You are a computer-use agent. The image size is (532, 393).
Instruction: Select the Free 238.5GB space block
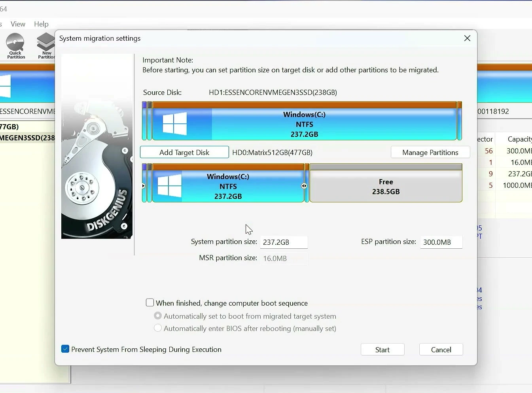click(386, 183)
